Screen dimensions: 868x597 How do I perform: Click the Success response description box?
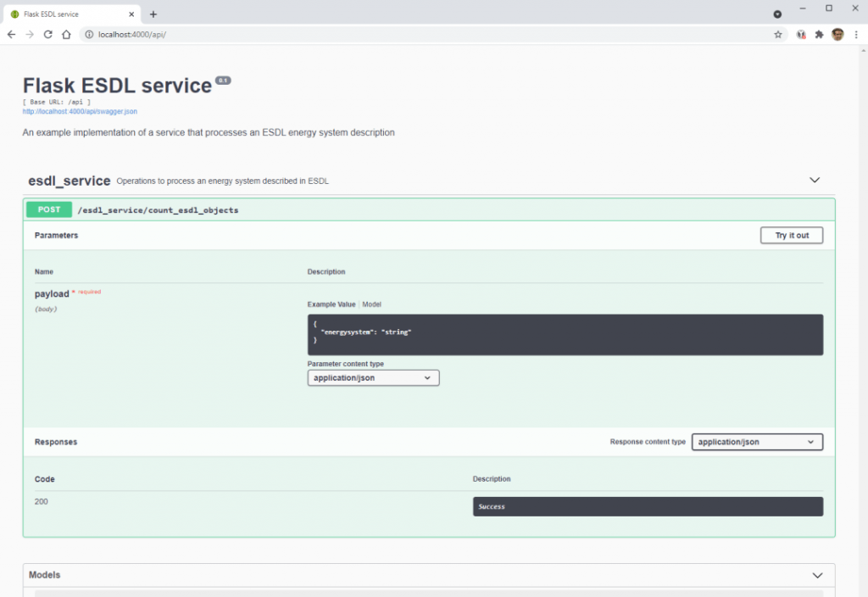click(x=648, y=507)
